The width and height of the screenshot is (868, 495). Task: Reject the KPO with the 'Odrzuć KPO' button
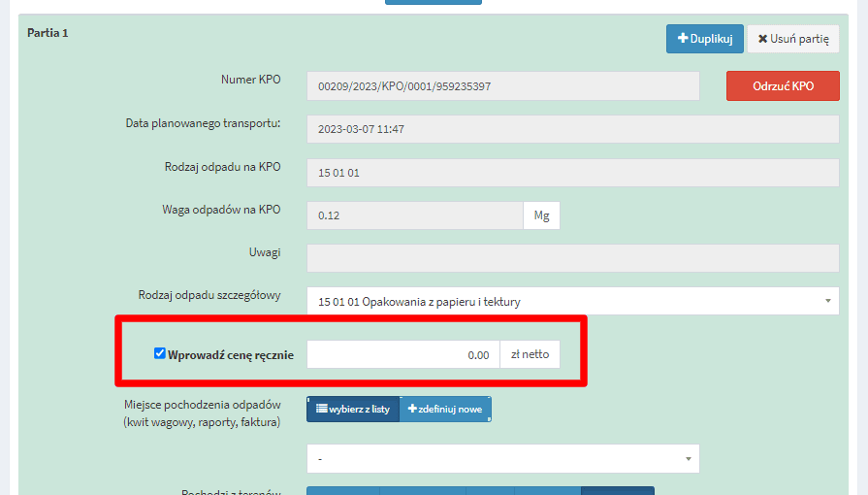point(782,85)
